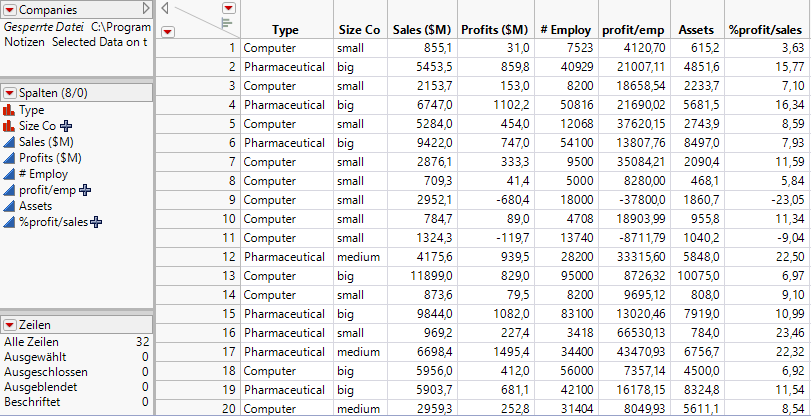This screenshot has width=811, height=416.
Task: Click the Type cell Pharmaceutical in row 16
Action: 287,333
